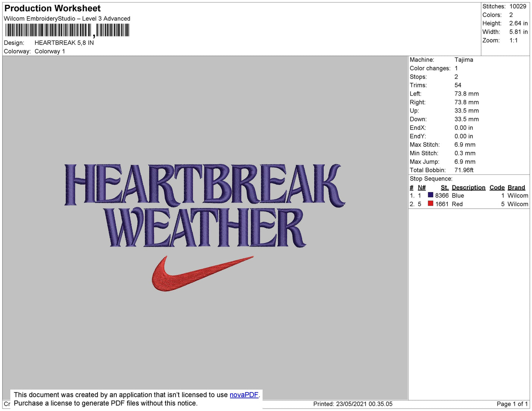The width and height of the screenshot is (532, 411).
Task: Click the 'St.' column header
Action: pyautogui.click(x=445, y=187)
